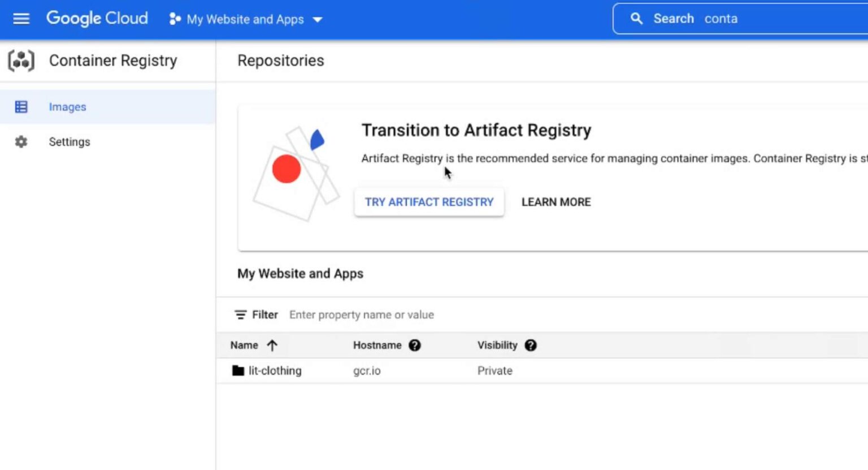Open the My Website and Apps project picker

point(246,19)
